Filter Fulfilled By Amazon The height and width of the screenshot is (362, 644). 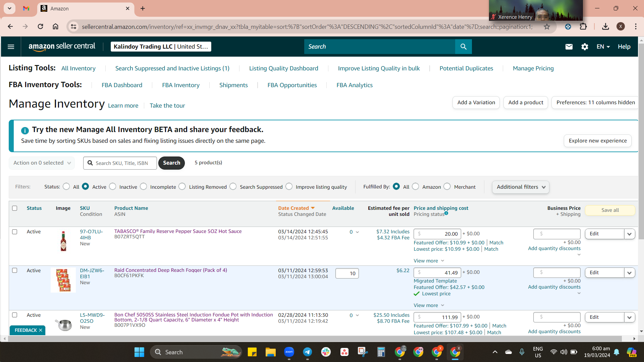point(416,186)
